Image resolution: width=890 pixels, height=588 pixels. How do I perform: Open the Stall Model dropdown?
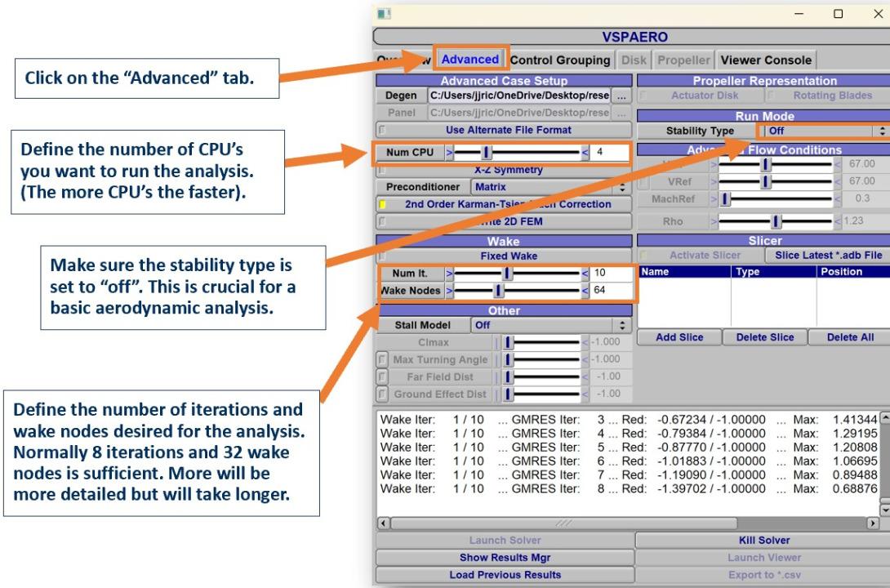[550, 325]
